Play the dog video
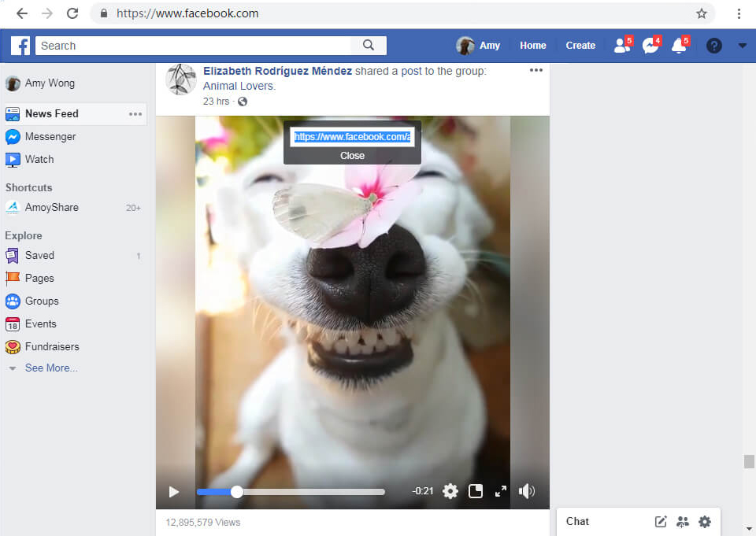The width and height of the screenshot is (756, 536). [x=174, y=492]
